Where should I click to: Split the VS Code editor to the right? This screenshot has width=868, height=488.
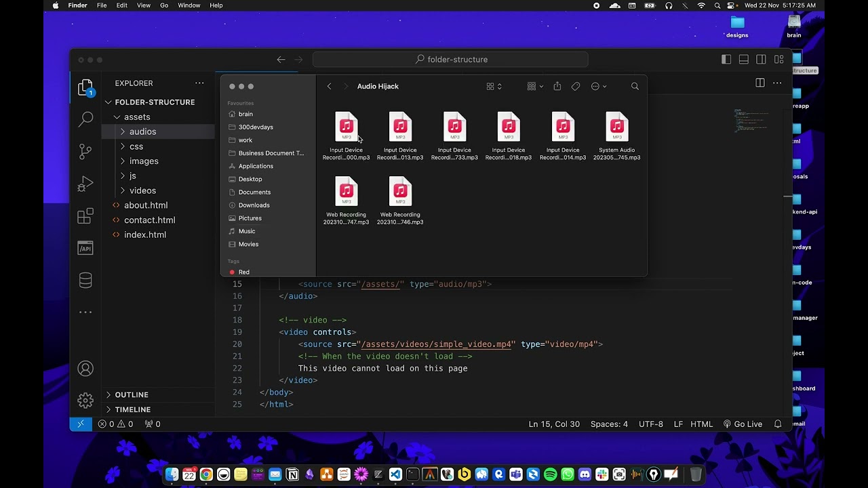(760, 83)
